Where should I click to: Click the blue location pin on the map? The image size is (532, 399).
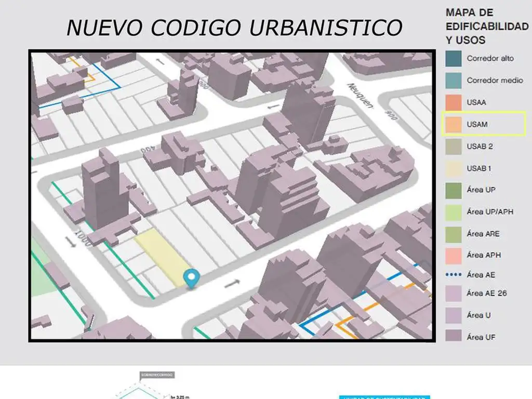[x=192, y=278]
